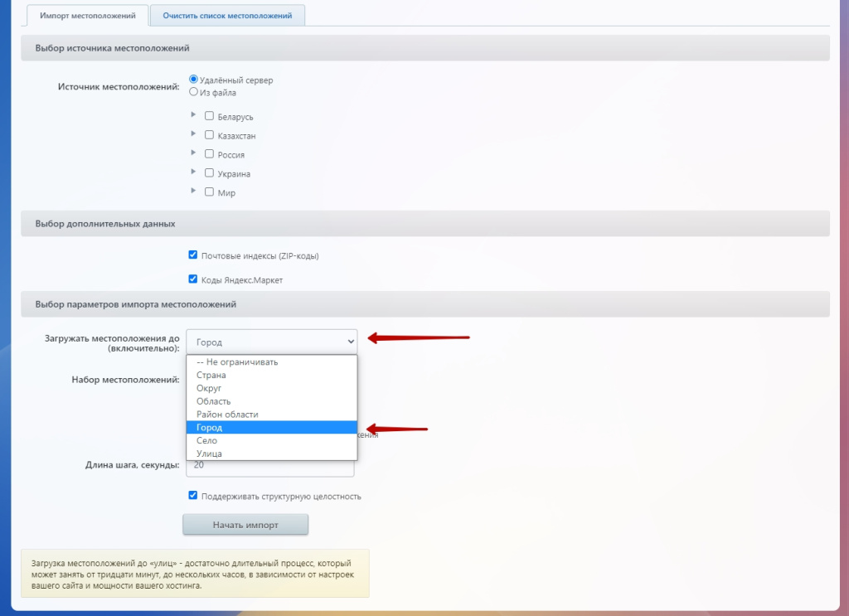Switch to Очистить список местоположений tab
This screenshot has height=616, width=849.
tap(227, 16)
